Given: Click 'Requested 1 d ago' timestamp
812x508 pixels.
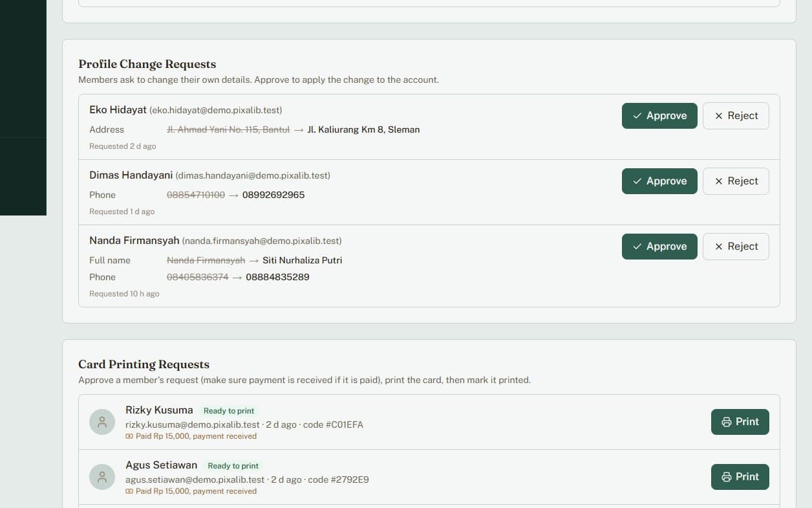Looking at the screenshot, I should pyautogui.click(x=122, y=212).
